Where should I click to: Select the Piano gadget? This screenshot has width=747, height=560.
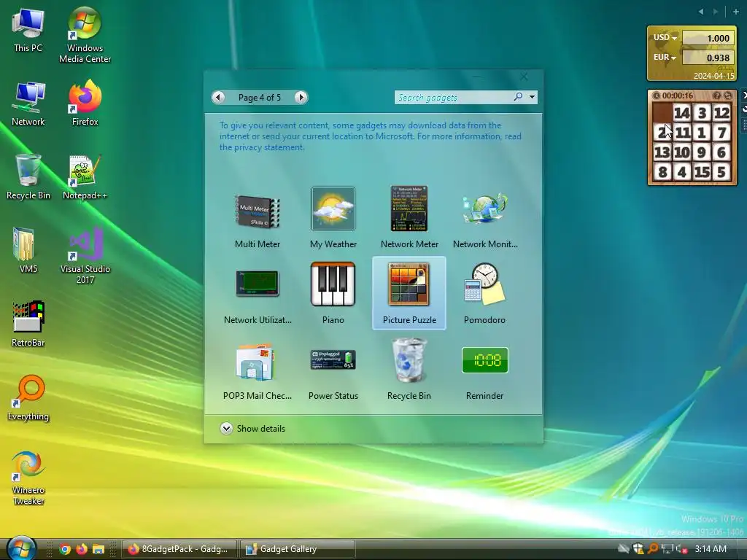(333, 293)
